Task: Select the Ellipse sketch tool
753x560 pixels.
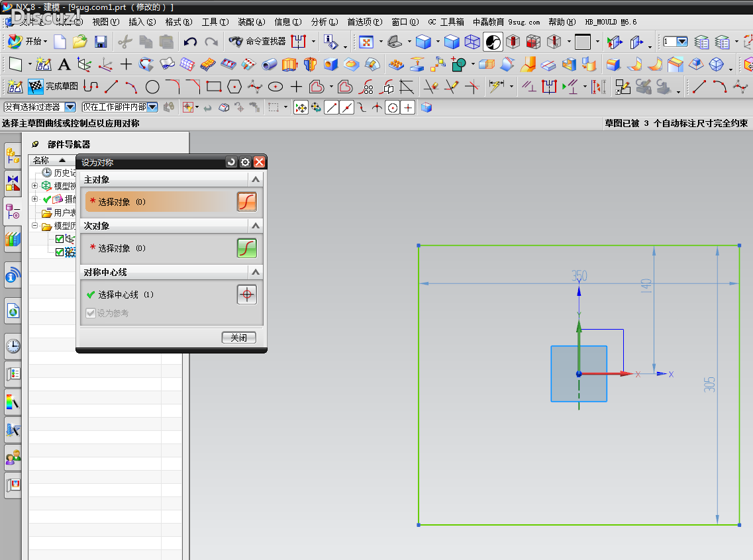Action: 275,87
